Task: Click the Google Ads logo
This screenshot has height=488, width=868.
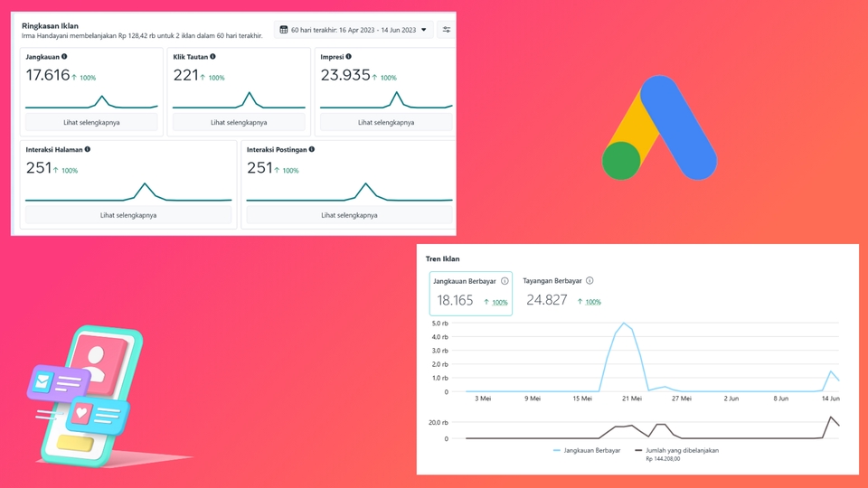Action: pos(659,127)
